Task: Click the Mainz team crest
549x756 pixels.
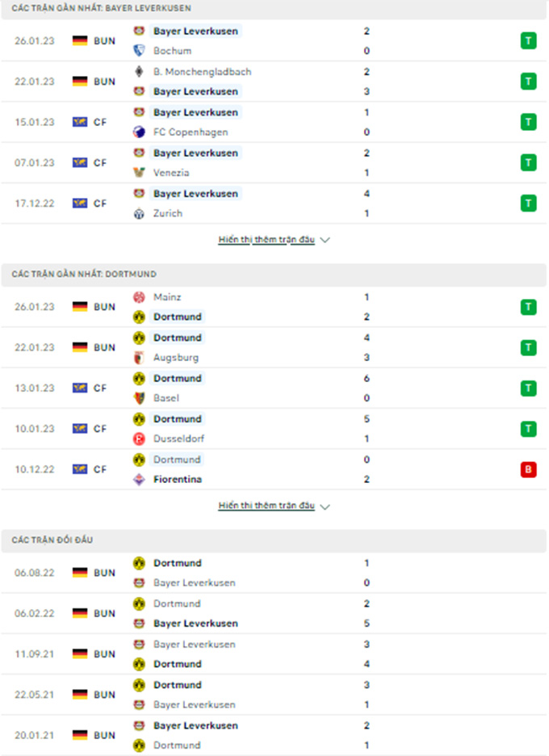Action: [139, 297]
